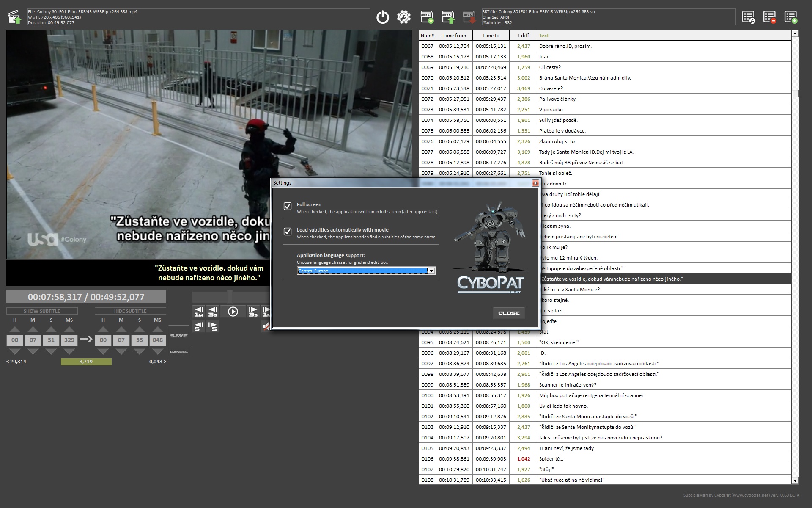
Task: Load SRT file (green up arrow icon)
Action: point(448,17)
